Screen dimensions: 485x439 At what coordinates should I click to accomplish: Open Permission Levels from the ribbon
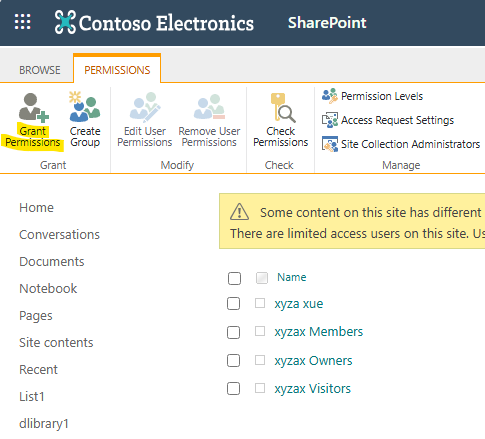pyautogui.click(x=372, y=96)
